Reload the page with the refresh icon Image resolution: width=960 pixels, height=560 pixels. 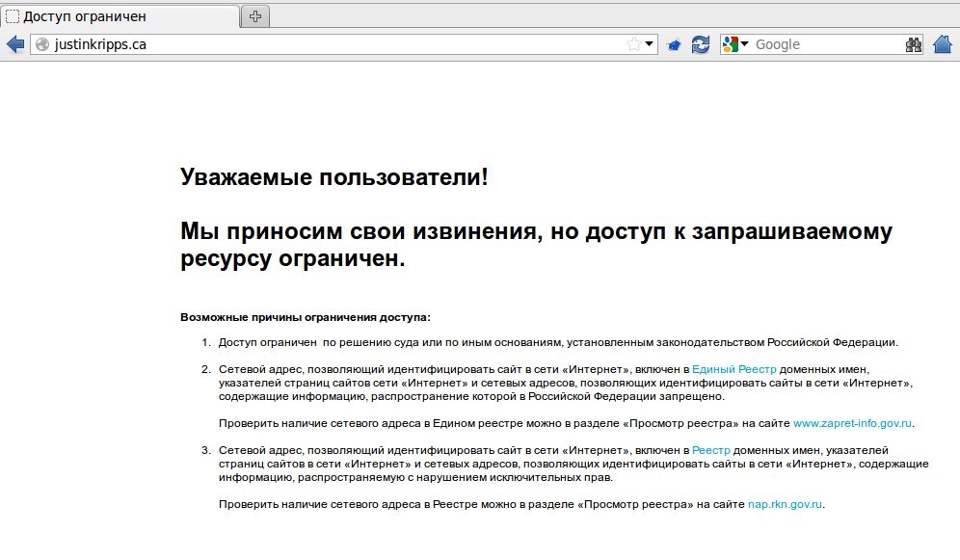(701, 44)
